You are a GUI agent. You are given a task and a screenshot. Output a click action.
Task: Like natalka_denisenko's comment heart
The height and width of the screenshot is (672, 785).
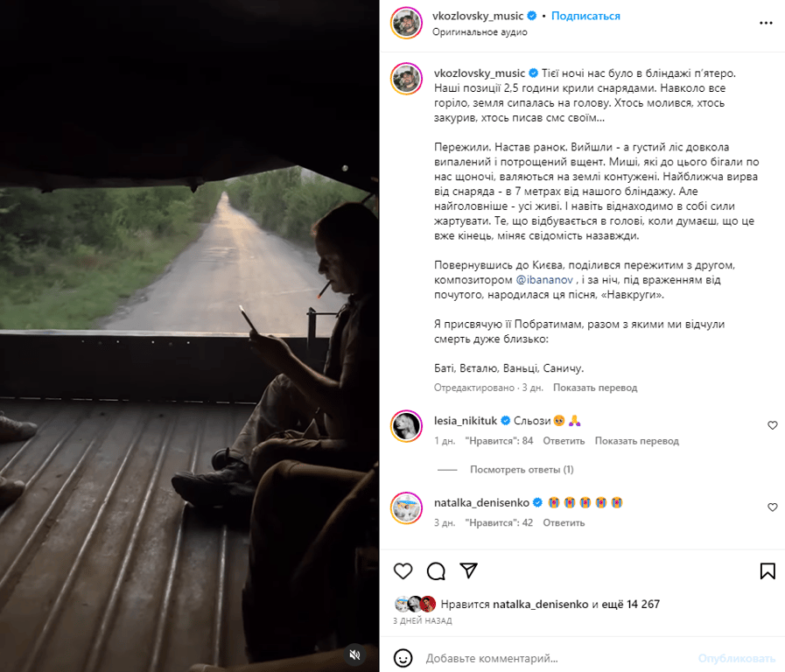(x=773, y=507)
